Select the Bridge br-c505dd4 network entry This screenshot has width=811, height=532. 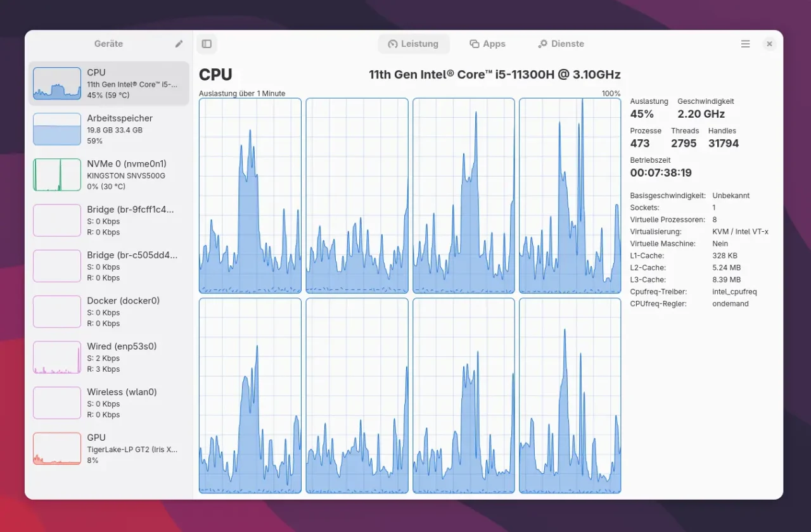pos(108,266)
